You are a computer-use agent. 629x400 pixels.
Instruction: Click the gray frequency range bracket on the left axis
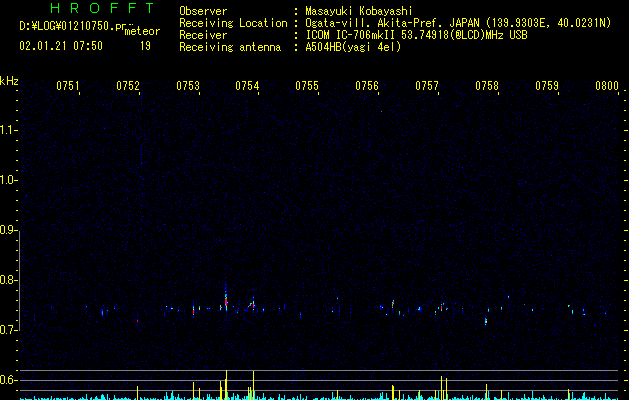pyautogui.click(x=20, y=280)
